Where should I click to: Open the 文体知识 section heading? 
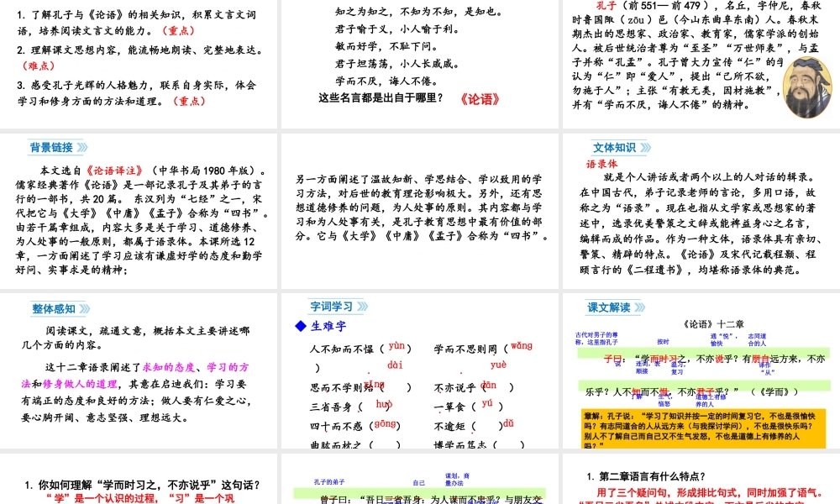point(615,147)
